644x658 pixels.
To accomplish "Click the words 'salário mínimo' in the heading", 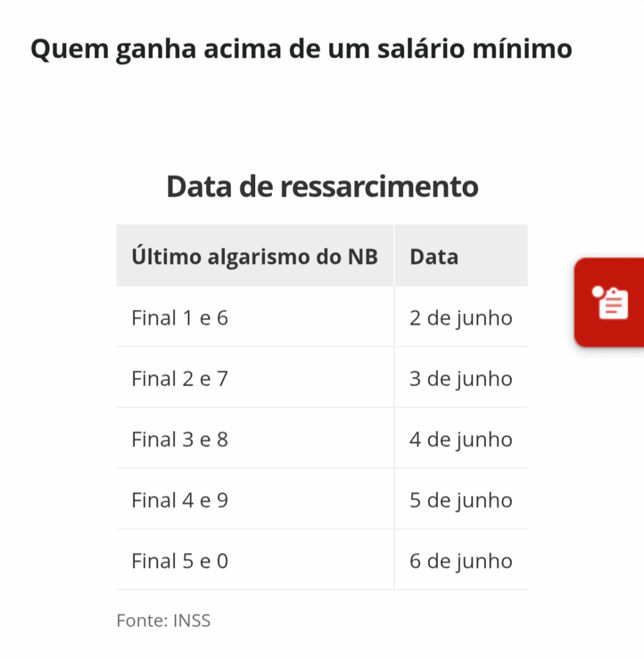I will pyautogui.click(x=475, y=49).
